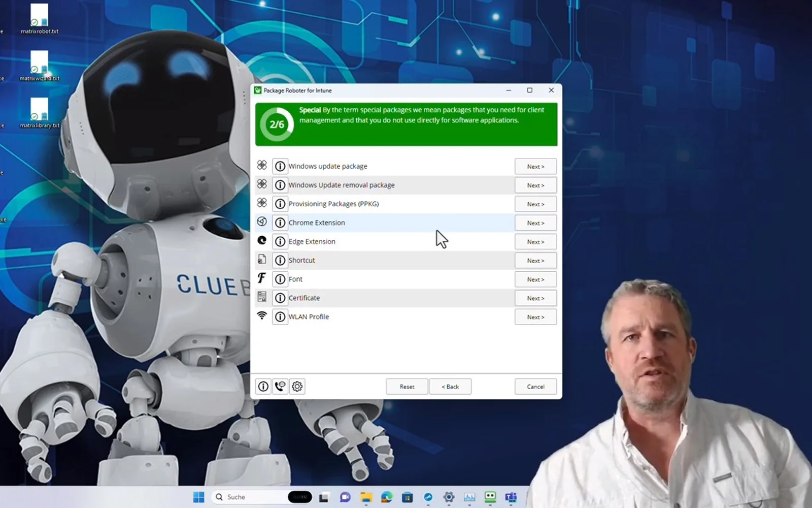Click Next for WLAN Profile
The width and height of the screenshot is (812, 508).
tap(535, 317)
